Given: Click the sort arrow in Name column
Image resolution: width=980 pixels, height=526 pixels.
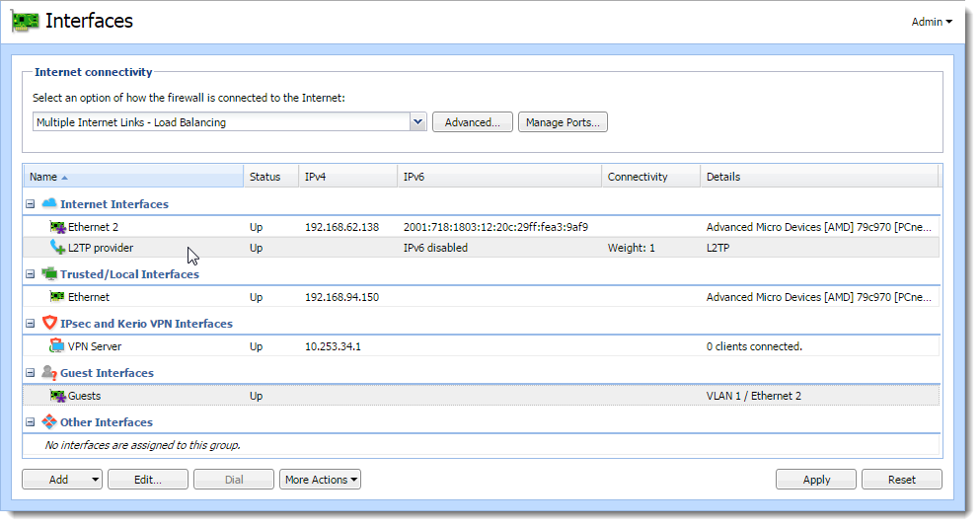Looking at the screenshot, I should tap(64, 178).
